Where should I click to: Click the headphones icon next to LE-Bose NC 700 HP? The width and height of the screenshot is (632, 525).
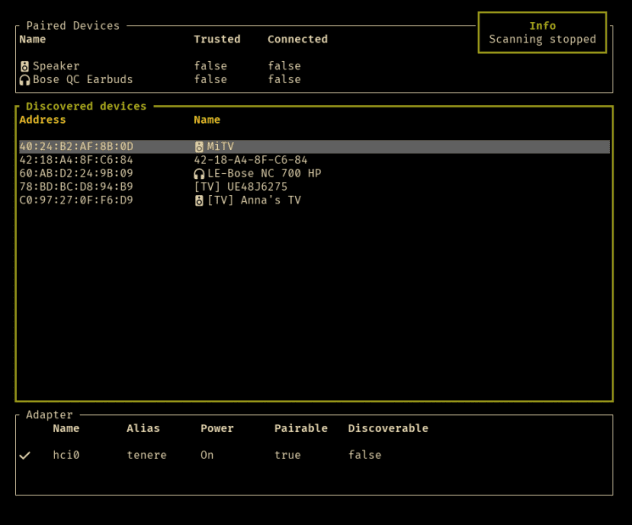[x=199, y=174]
